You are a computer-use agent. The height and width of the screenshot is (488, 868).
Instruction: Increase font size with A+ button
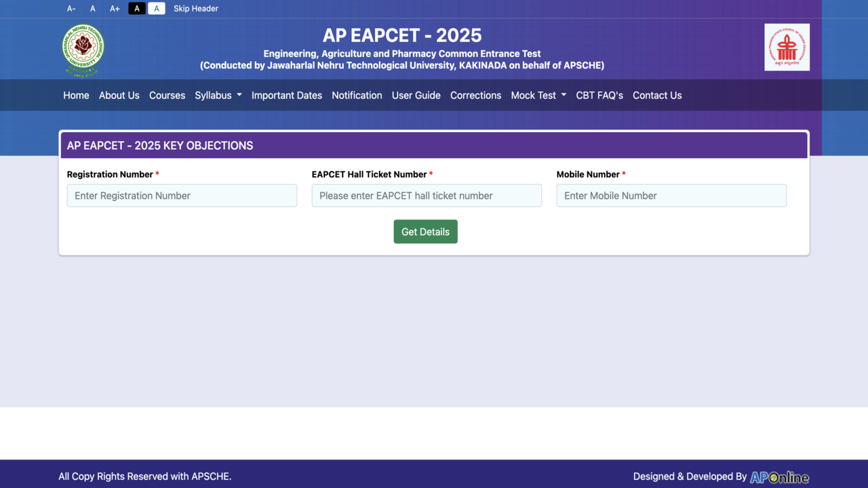[x=115, y=9]
